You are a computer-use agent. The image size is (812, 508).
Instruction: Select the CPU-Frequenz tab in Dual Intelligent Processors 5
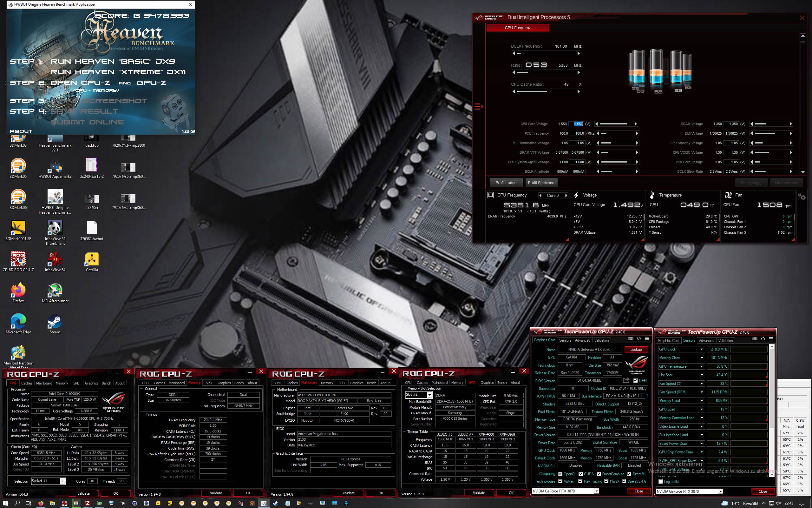tap(518, 28)
